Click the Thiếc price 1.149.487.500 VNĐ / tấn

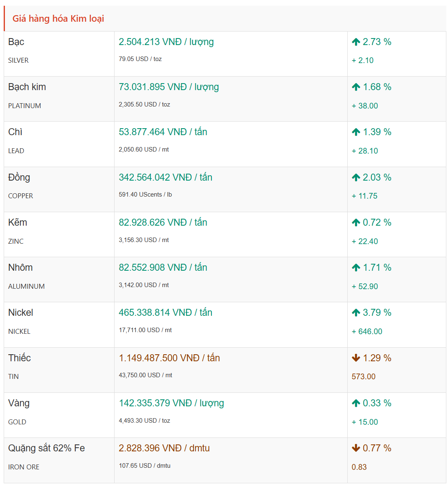tap(169, 358)
